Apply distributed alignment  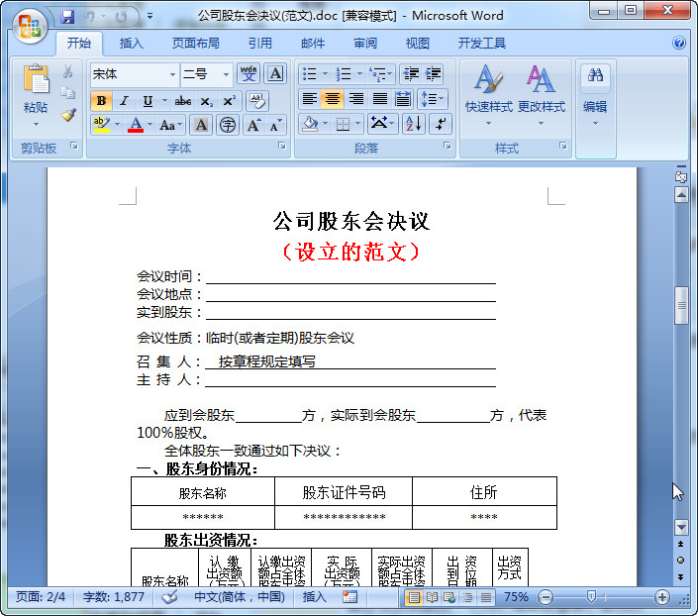(x=402, y=98)
